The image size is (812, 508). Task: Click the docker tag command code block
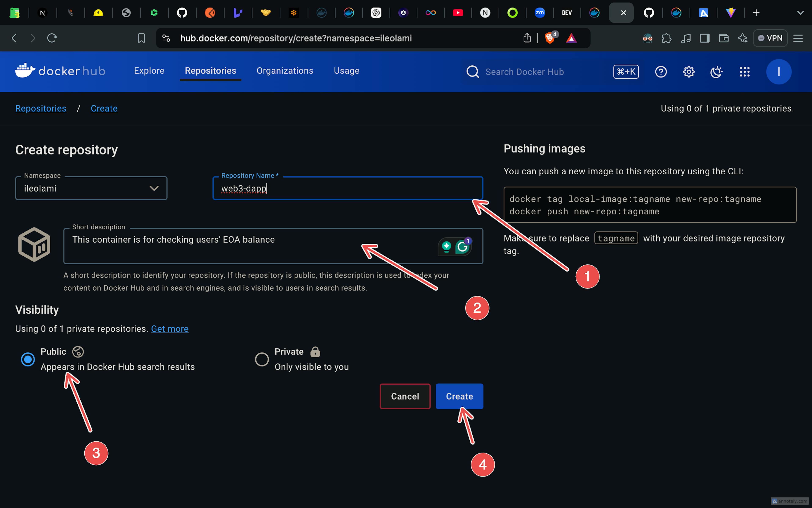650,205
